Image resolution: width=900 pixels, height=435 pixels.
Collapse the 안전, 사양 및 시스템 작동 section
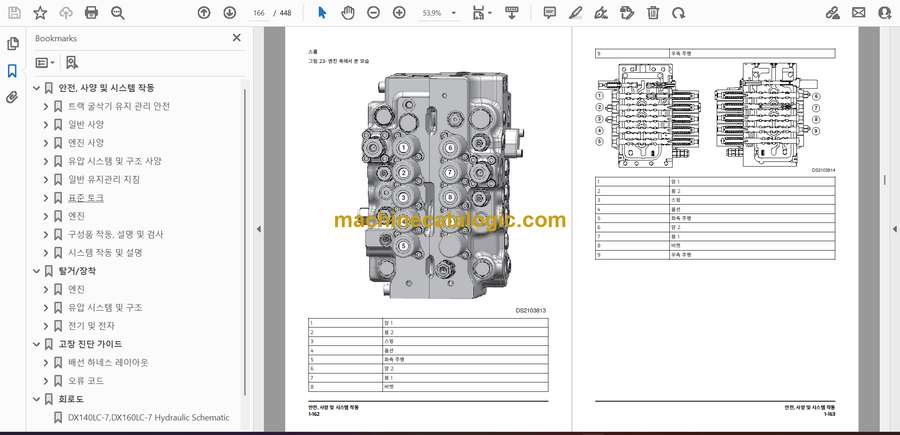(36, 88)
